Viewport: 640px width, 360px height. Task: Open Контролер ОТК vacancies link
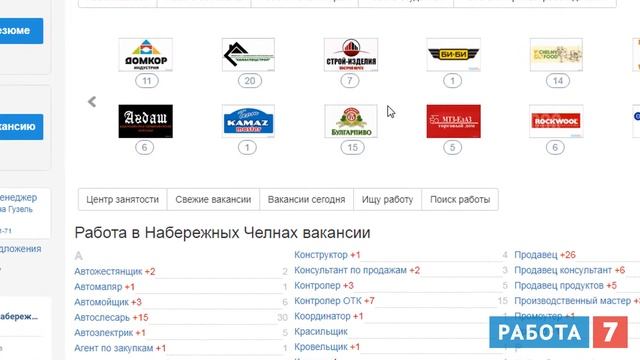328,301
